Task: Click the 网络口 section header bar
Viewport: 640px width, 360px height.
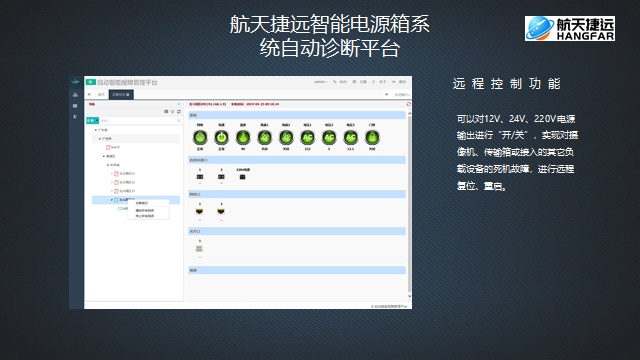Action: [297, 194]
